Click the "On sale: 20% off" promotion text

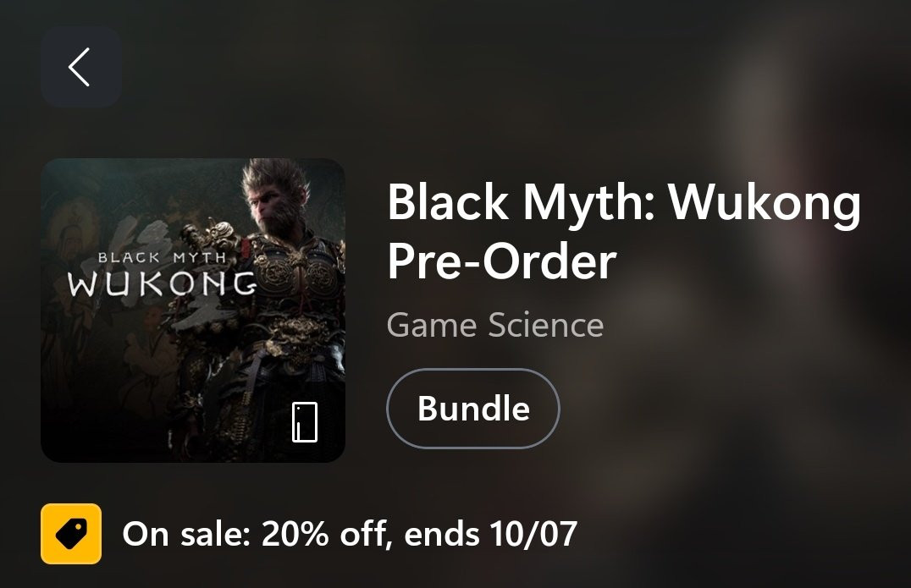pos(254,534)
